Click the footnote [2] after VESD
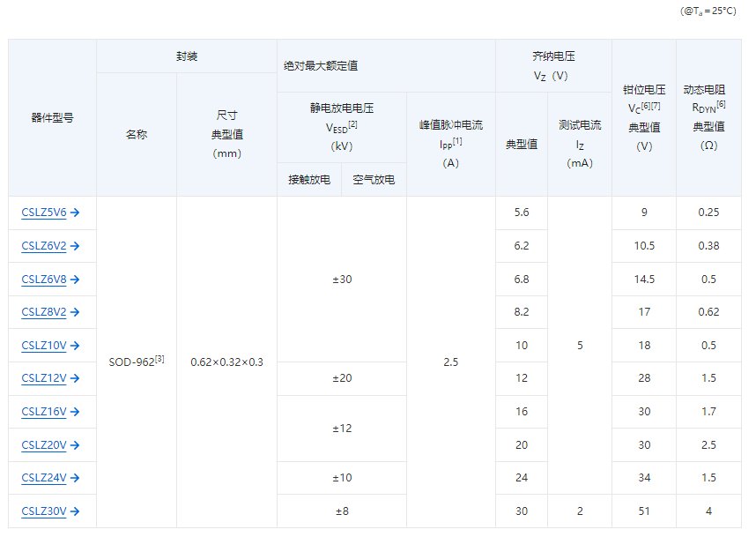This screenshot has height=537, width=756. tap(353, 124)
